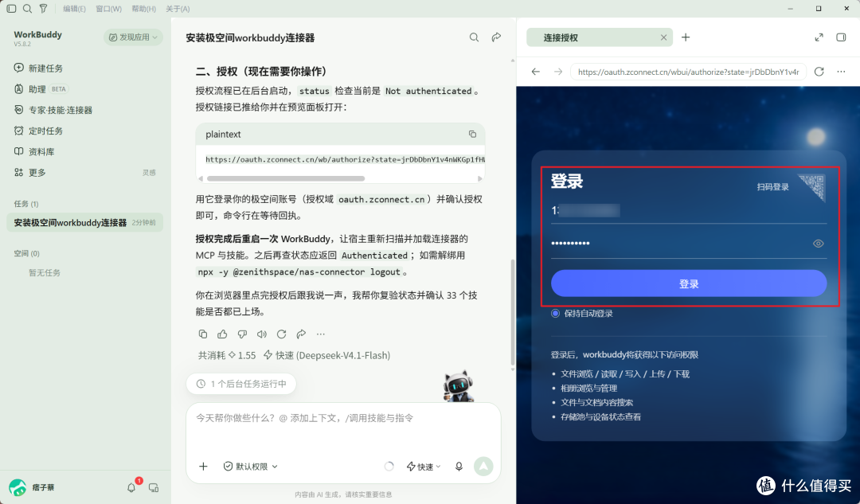860x504 pixels.
Task: Open the 帮助(H) menu
Action: click(143, 9)
